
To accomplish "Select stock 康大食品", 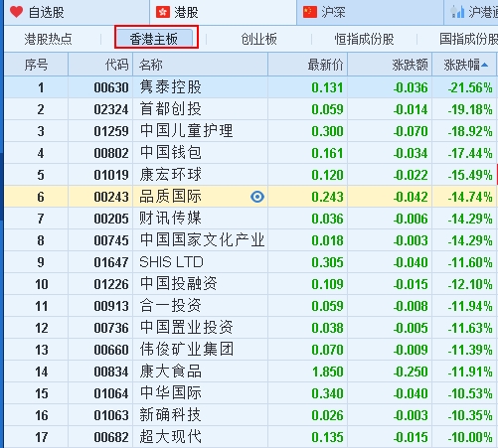I will coord(171,372).
